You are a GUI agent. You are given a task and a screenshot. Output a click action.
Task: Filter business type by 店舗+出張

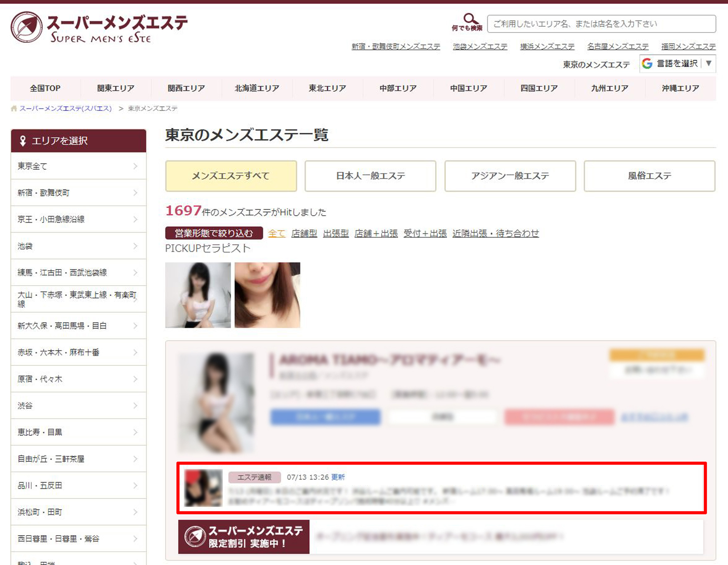pos(376,233)
